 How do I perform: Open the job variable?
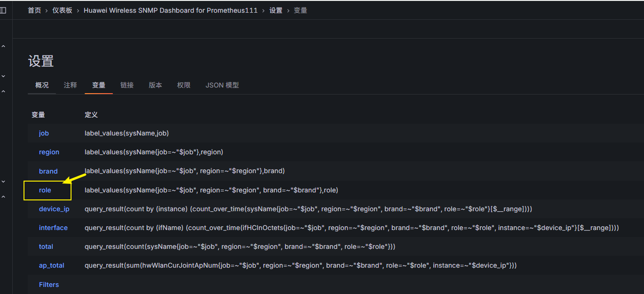(44, 133)
